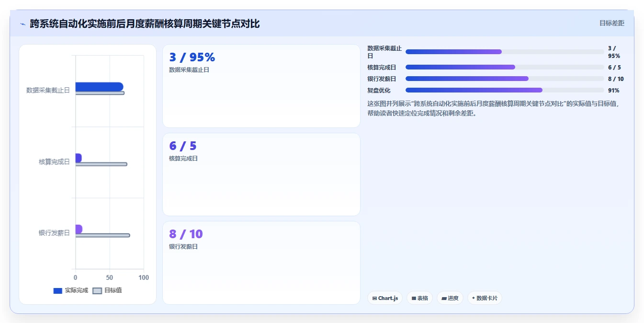
Task: Click the axis tick value 50
Action: (110, 277)
